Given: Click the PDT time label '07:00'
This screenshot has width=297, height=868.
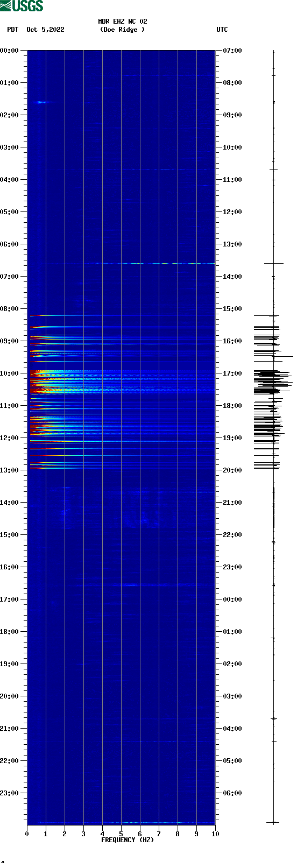Looking at the screenshot, I should [9, 277].
